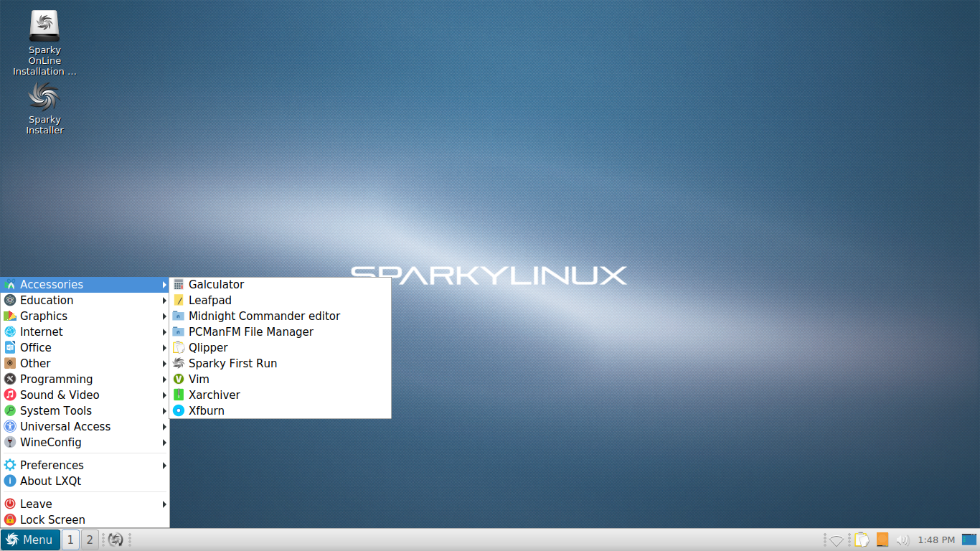
Task: Open the Universal Access category
Action: tap(85, 427)
